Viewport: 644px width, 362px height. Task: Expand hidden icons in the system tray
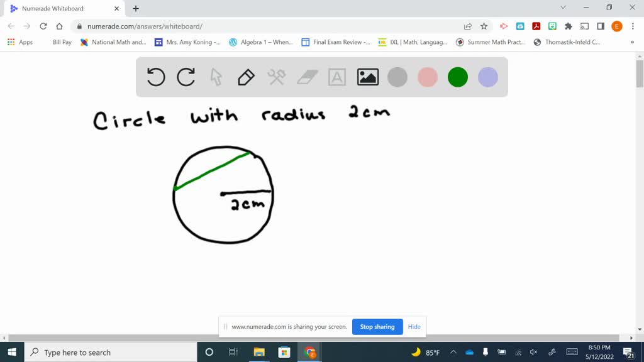pyautogui.click(x=452, y=352)
